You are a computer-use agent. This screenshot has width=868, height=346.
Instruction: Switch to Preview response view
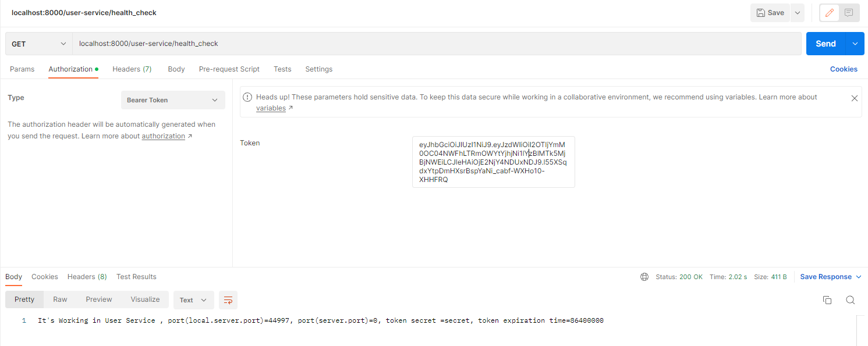99,299
